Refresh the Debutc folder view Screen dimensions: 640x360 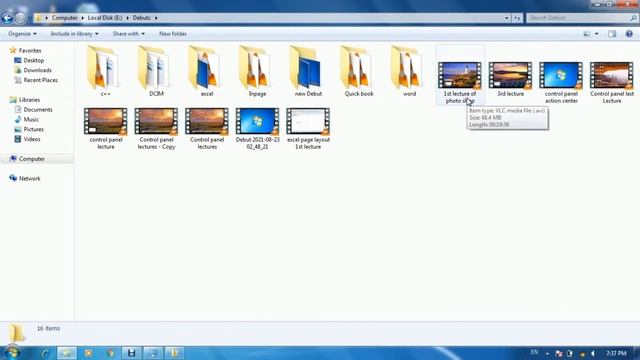click(517, 18)
